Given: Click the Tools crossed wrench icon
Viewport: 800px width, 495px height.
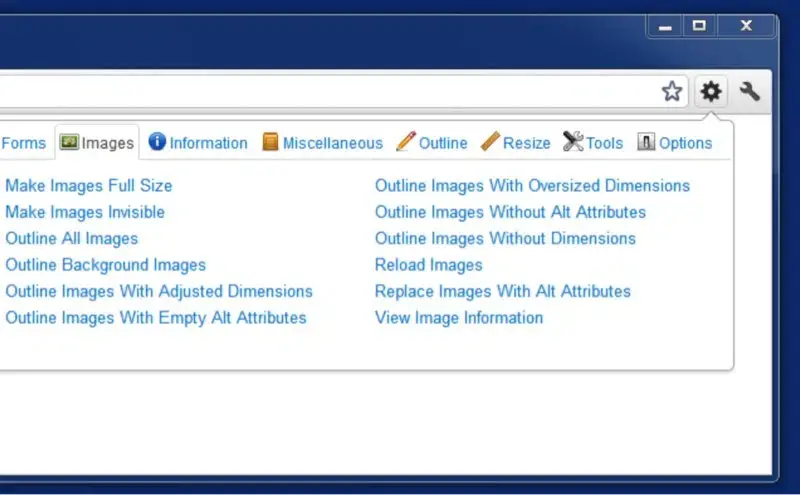Looking at the screenshot, I should click(x=573, y=141).
